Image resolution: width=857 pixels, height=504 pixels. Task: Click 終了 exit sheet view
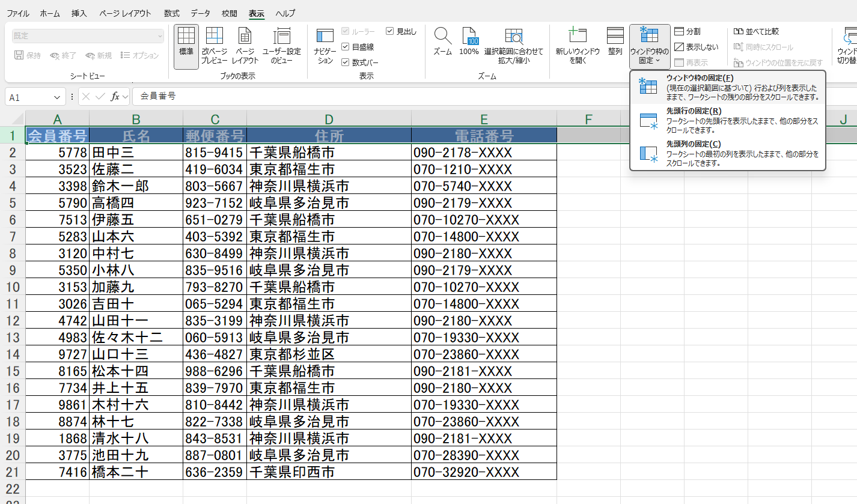(x=63, y=55)
